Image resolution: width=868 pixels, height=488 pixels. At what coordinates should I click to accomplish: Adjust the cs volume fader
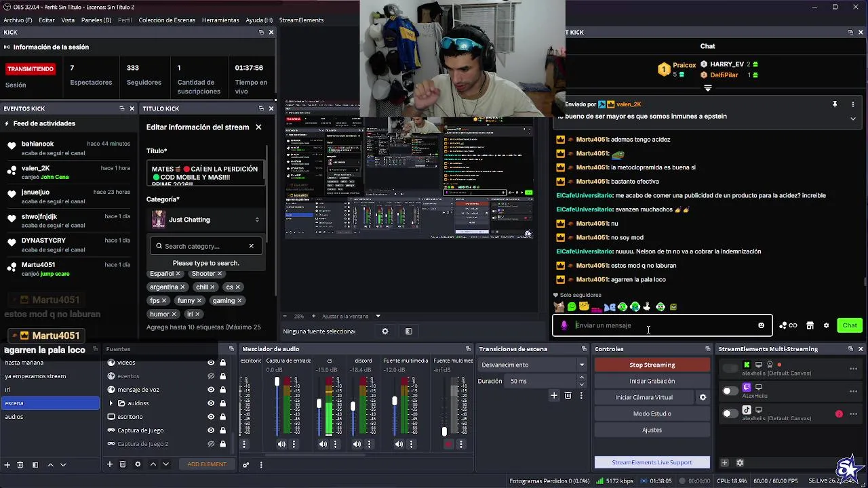pyautogui.click(x=319, y=404)
